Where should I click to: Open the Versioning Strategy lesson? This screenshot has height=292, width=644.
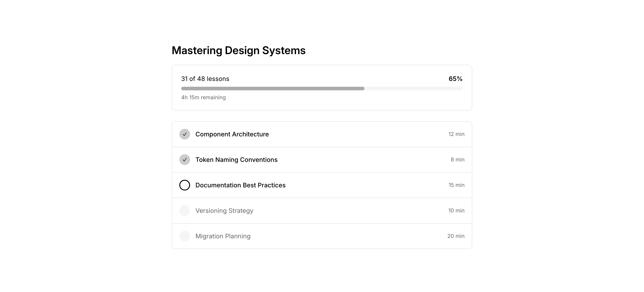click(x=224, y=211)
